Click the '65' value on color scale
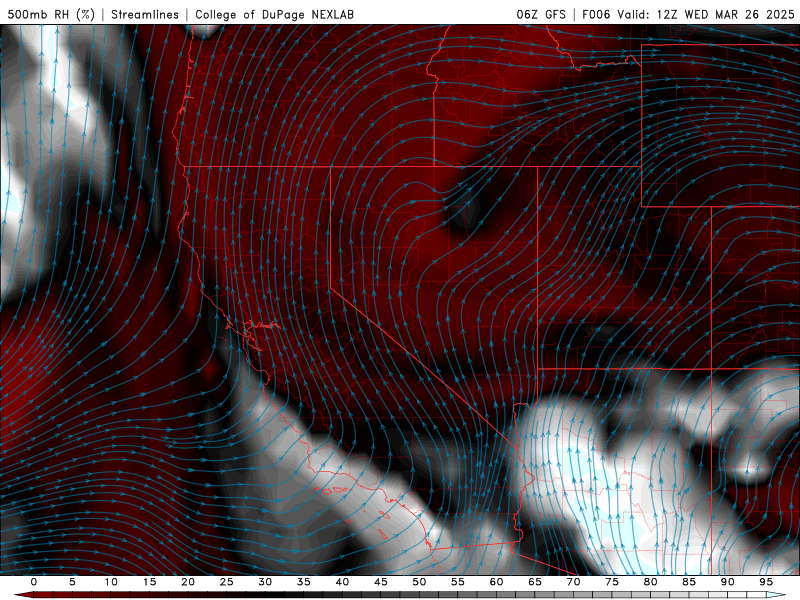800x600 pixels. point(535,582)
